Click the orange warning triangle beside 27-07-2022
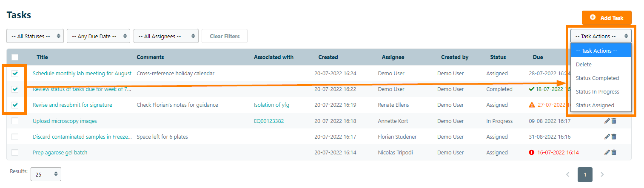 (532, 105)
